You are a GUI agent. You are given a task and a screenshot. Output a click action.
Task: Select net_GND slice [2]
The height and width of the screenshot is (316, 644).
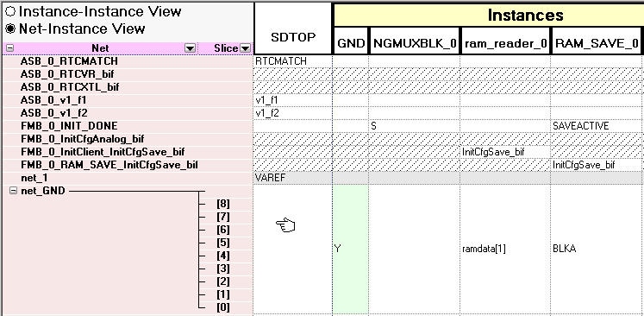point(223,281)
